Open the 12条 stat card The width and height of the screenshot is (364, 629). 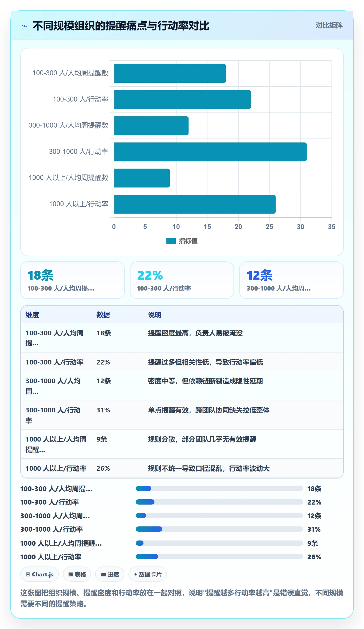pos(291,280)
